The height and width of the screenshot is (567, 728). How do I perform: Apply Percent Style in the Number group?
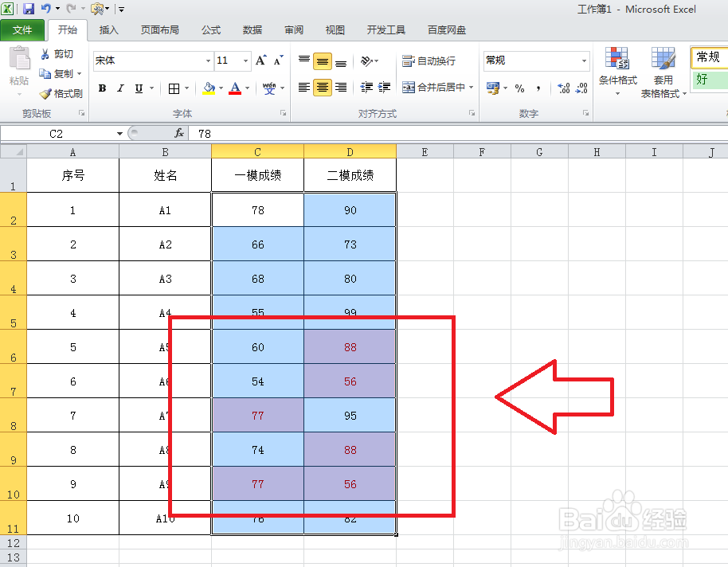[519, 88]
